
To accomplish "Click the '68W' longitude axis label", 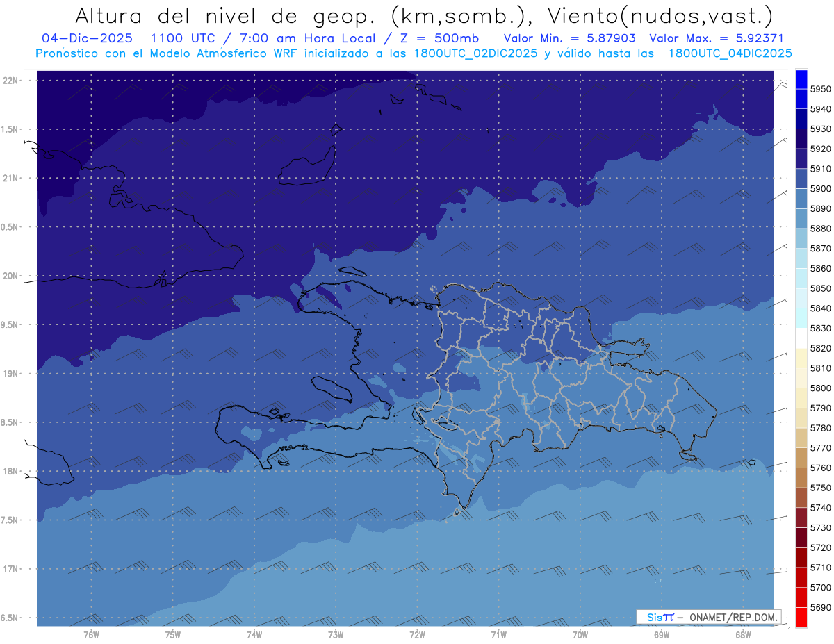I will coord(743,635).
